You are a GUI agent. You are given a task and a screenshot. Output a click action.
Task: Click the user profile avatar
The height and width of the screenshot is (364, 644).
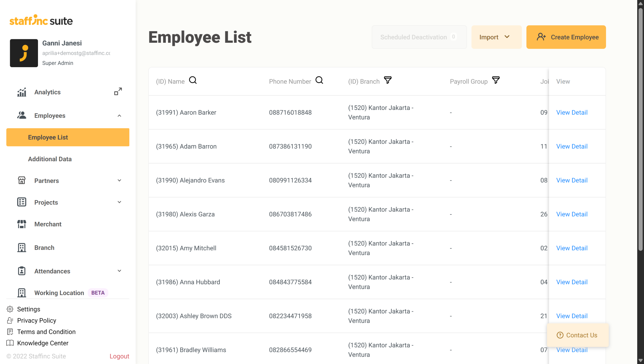click(24, 53)
